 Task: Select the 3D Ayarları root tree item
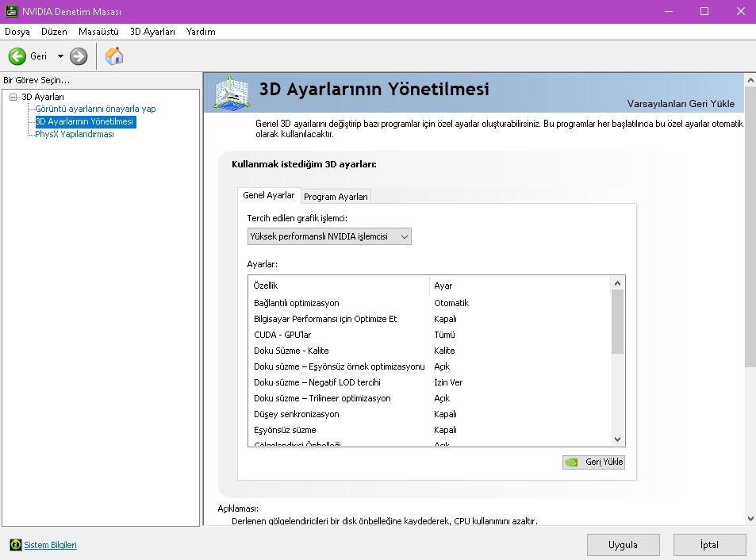click(42, 97)
